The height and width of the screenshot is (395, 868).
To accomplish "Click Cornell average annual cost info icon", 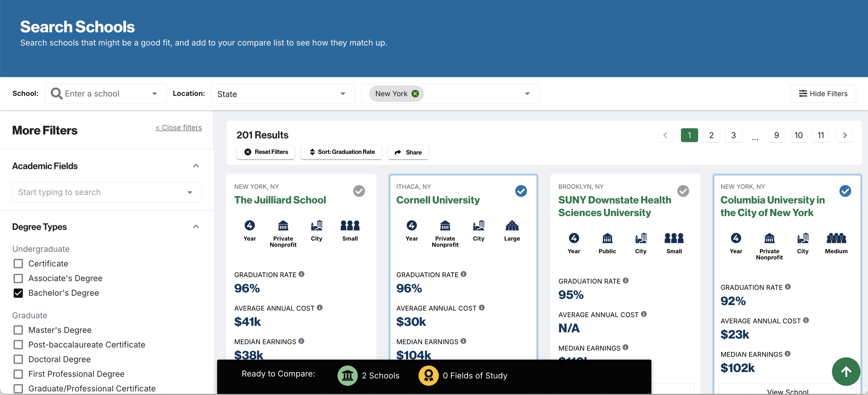I will click(x=482, y=307).
